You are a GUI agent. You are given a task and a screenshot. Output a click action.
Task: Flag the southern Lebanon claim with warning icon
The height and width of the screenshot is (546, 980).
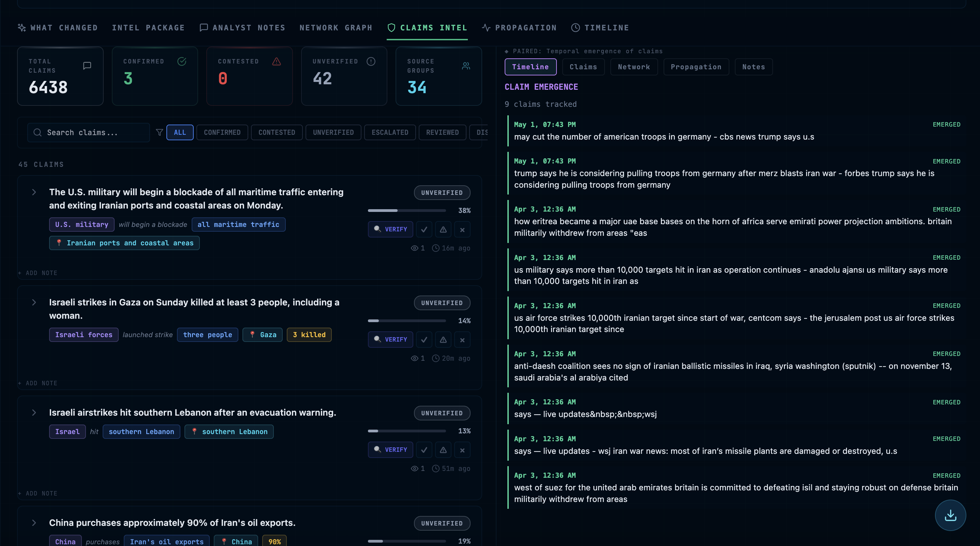click(443, 450)
